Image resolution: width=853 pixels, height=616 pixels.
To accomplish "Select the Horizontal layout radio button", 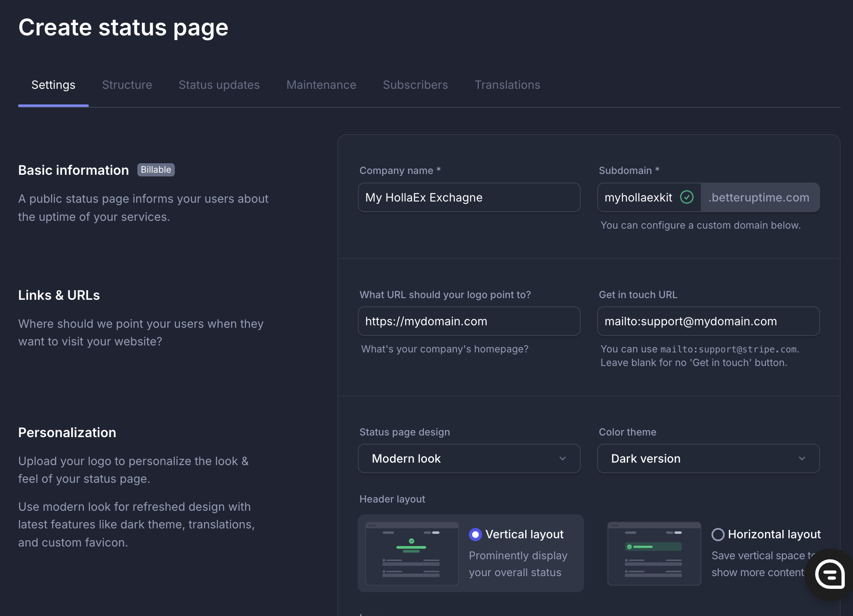I will coord(718,535).
